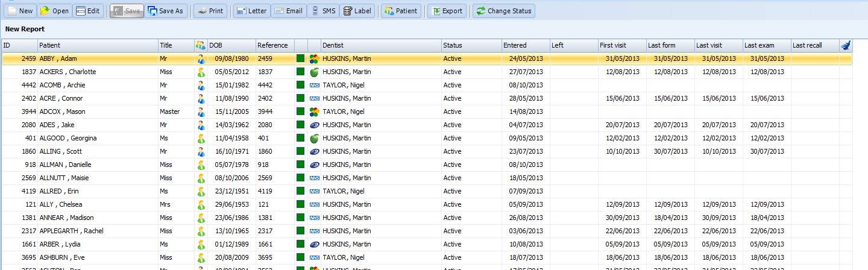Click the Save As toolbar button
868x270 pixels.
[x=165, y=11]
